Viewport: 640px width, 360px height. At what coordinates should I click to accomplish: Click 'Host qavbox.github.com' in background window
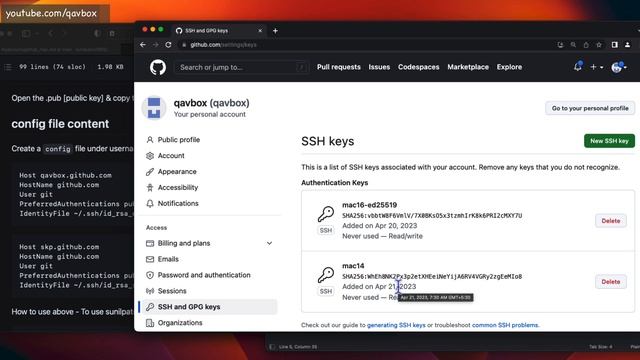point(65,175)
